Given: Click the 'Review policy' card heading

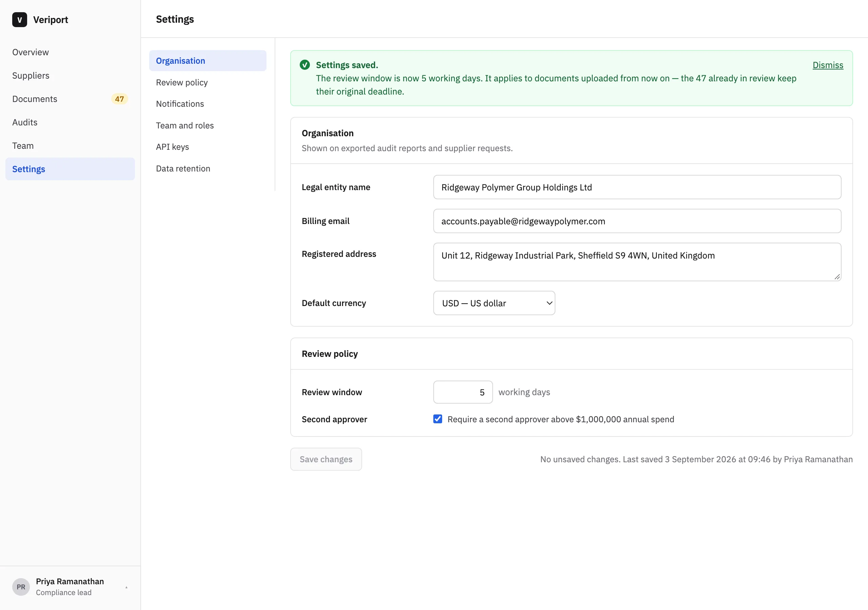Looking at the screenshot, I should coord(330,354).
